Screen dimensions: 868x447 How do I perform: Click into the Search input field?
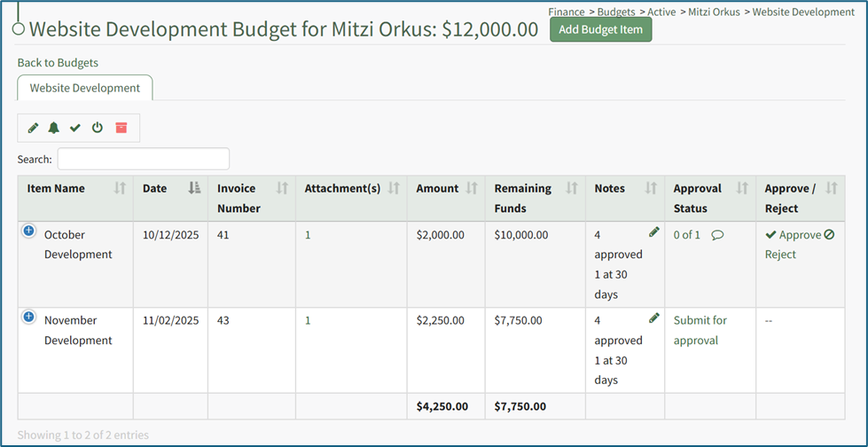click(x=144, y=159)
